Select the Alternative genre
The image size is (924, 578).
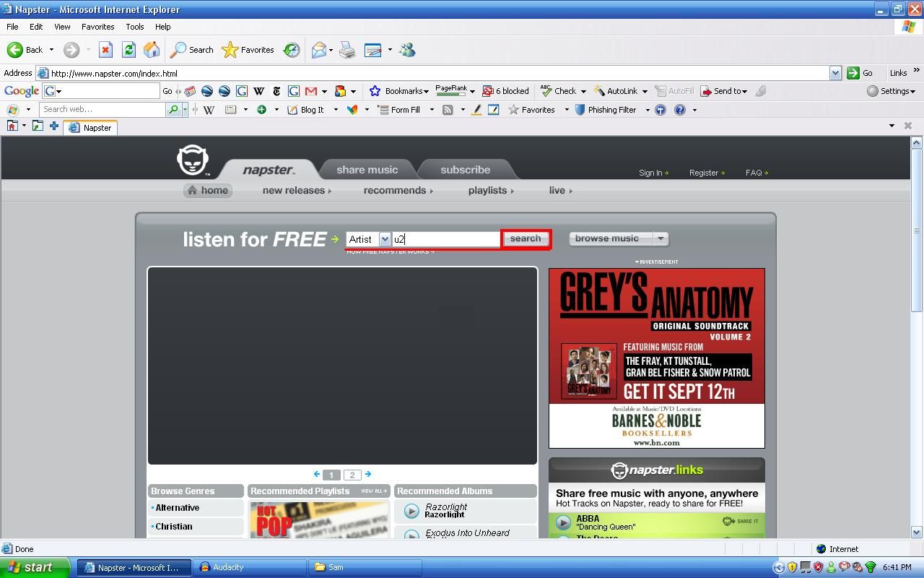click(x=178, y=508)
